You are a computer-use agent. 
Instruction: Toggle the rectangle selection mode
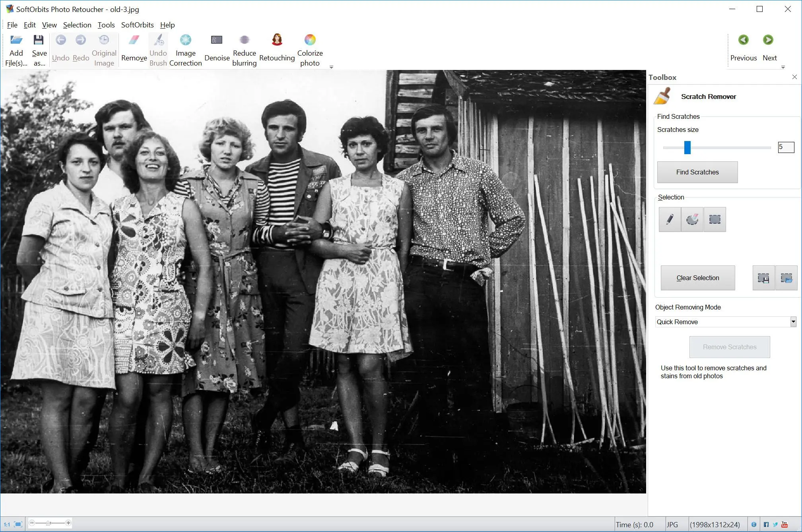716,219
